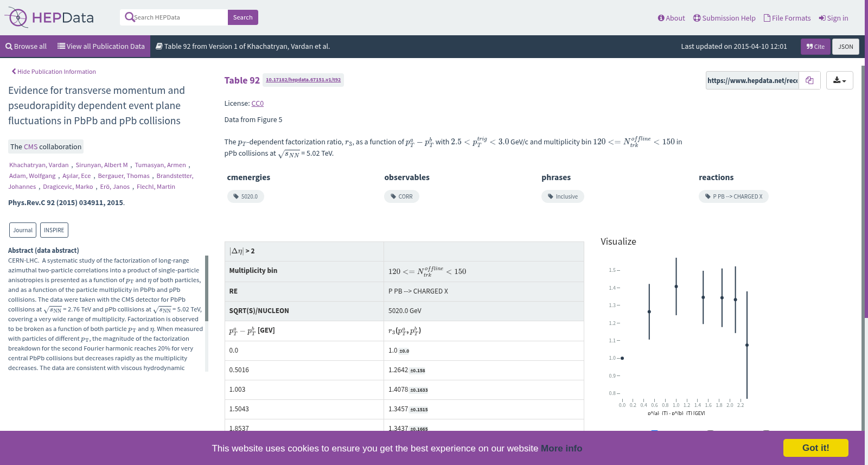
Task: Click the P PB --> CHARGED X tag
Action: [x=733, y=196]
